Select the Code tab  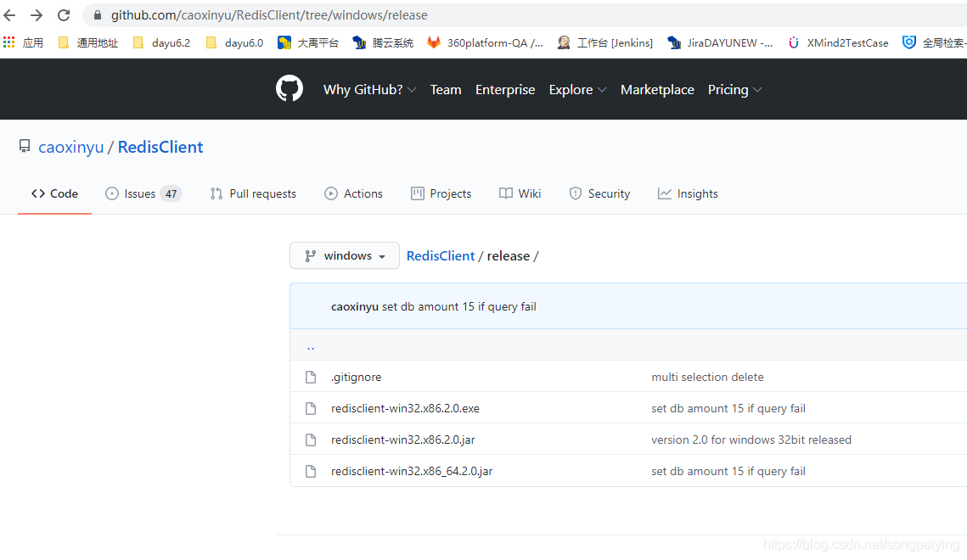[55, 193]
